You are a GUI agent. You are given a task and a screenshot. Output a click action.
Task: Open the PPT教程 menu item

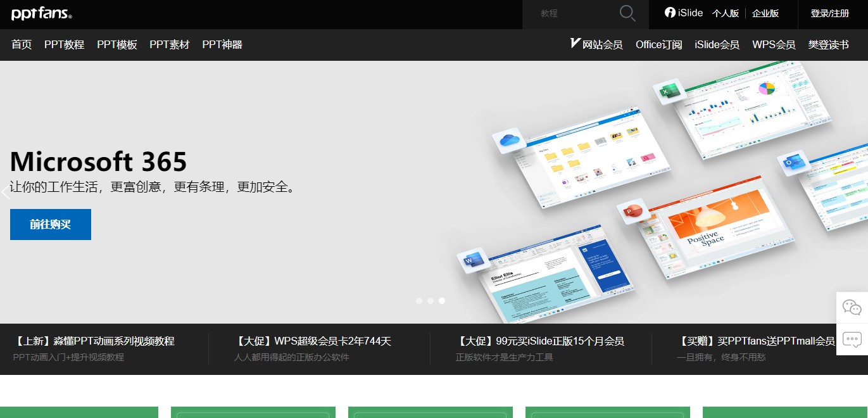pos(64,44)
